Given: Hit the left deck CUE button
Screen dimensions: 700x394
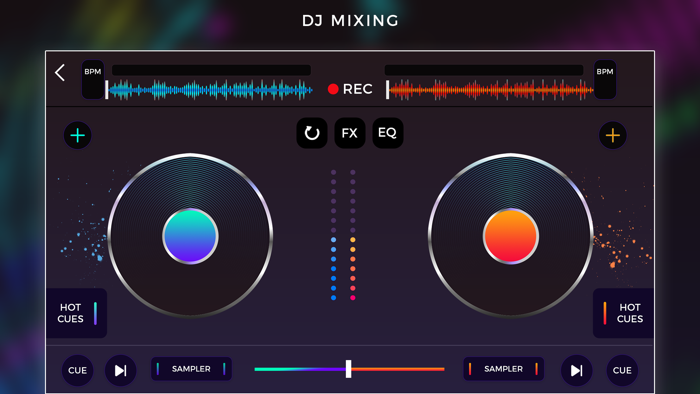Looking at the screenshot, I should pyautogui.click(x=77, y=370).
